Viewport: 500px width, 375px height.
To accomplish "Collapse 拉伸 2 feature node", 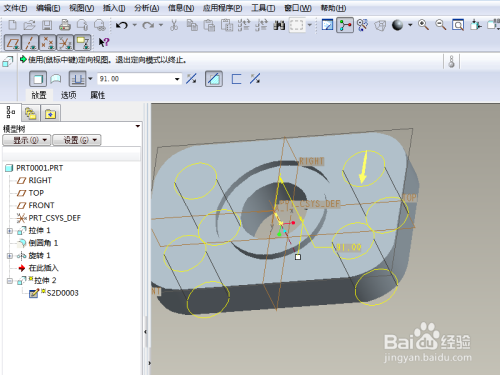I will [10, 281].
